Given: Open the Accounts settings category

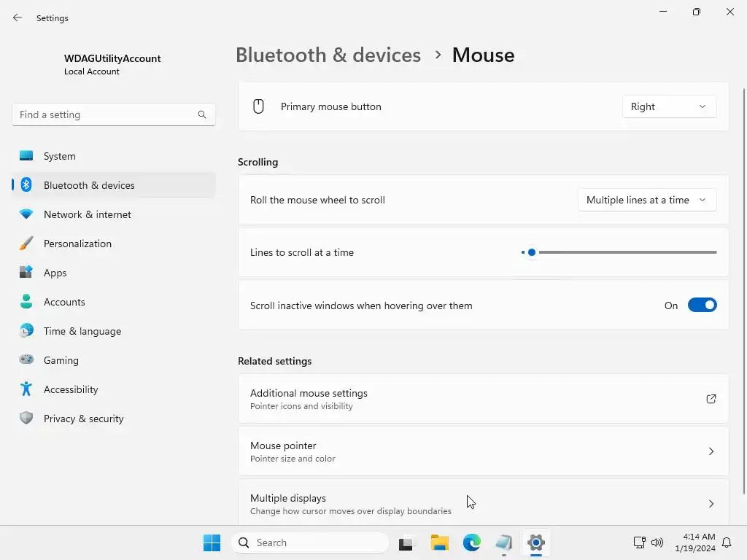Looking at the screenshot, I should 113,301.
